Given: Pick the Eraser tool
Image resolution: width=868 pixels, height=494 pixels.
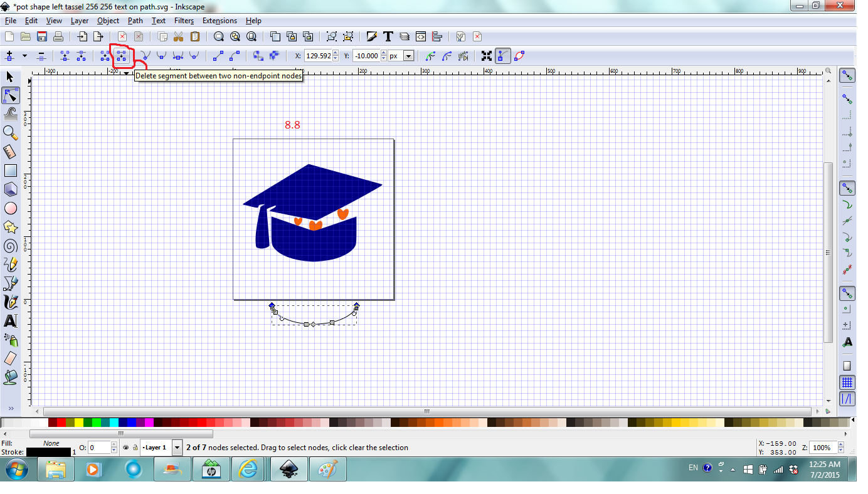Looking at the screenshot, I should 10,358.
